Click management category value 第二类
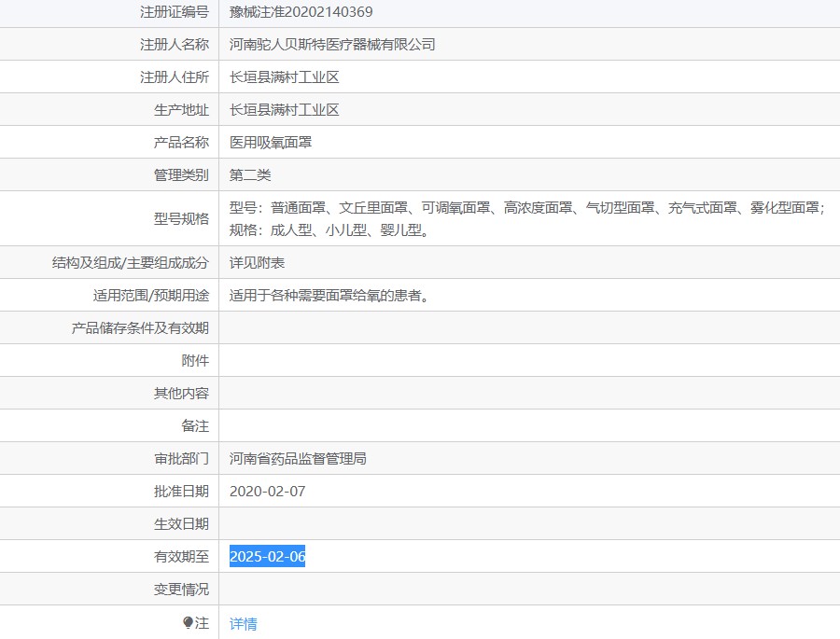Screen dimensions: 840x639 click(x=250, y=175)
